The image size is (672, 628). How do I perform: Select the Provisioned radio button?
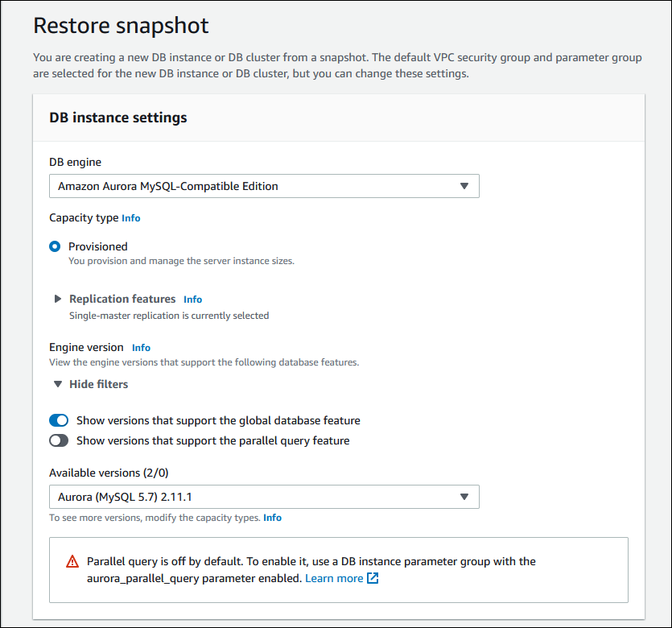pyautogui.click(x=55, y=246)
